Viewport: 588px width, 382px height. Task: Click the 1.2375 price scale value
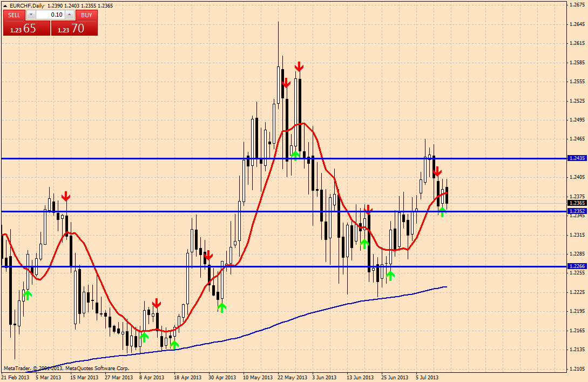click(577, 196)
